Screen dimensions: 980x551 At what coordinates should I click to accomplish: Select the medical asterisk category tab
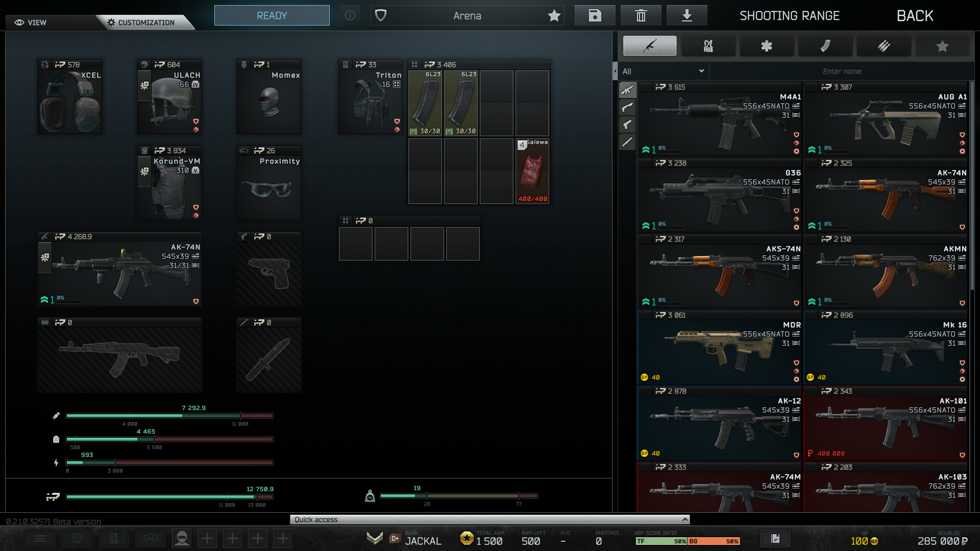click(x=767, y=46)
